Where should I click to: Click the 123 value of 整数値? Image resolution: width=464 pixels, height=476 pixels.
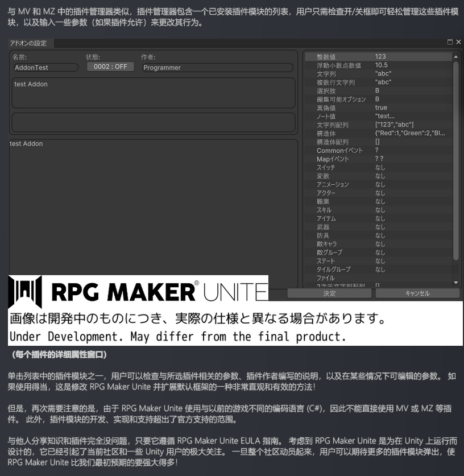pos(380,56)
